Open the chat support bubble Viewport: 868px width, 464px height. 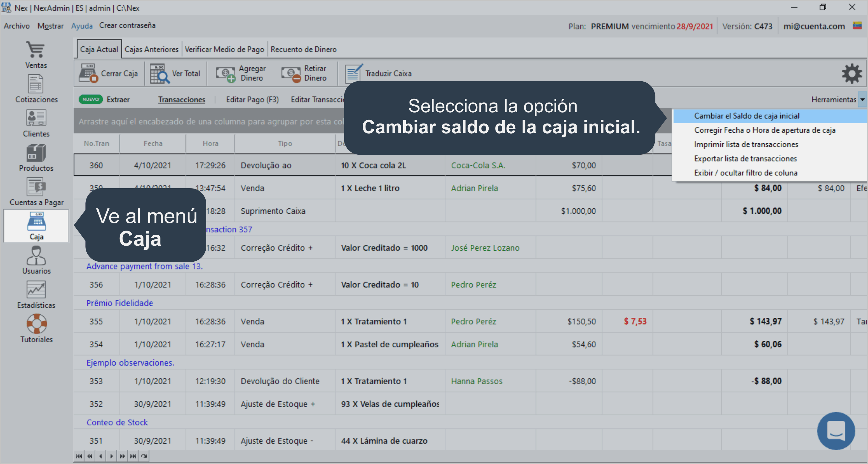(836, 431)
